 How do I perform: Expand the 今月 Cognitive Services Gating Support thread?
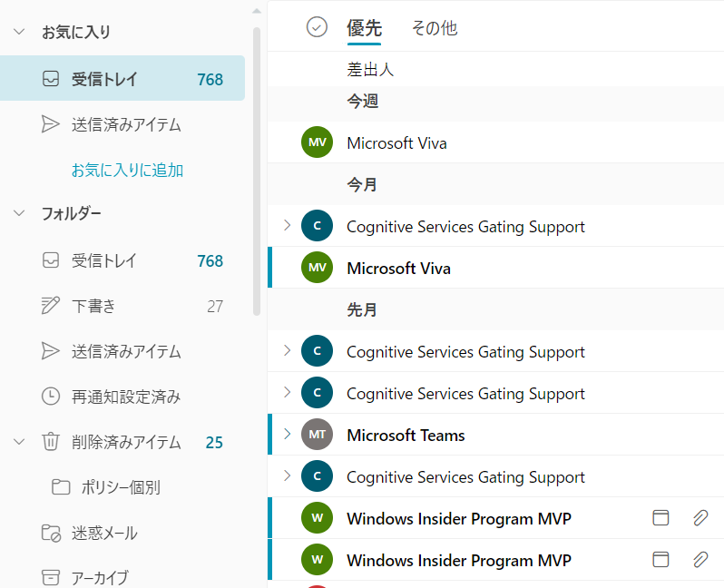pyautogui.click(x=288, y=225)
